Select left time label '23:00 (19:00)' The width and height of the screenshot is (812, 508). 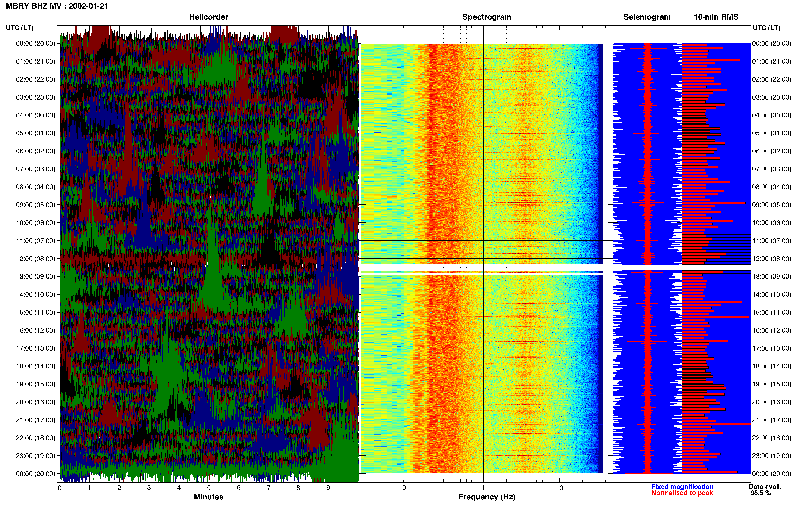36,456
